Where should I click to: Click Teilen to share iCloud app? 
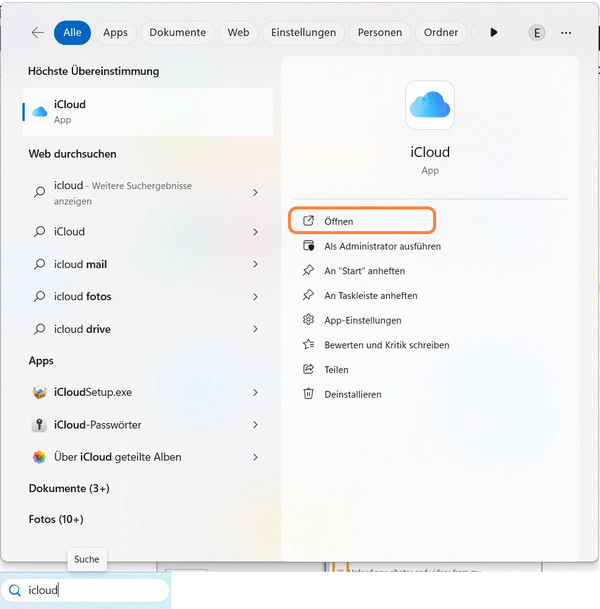tap(336, 370)
